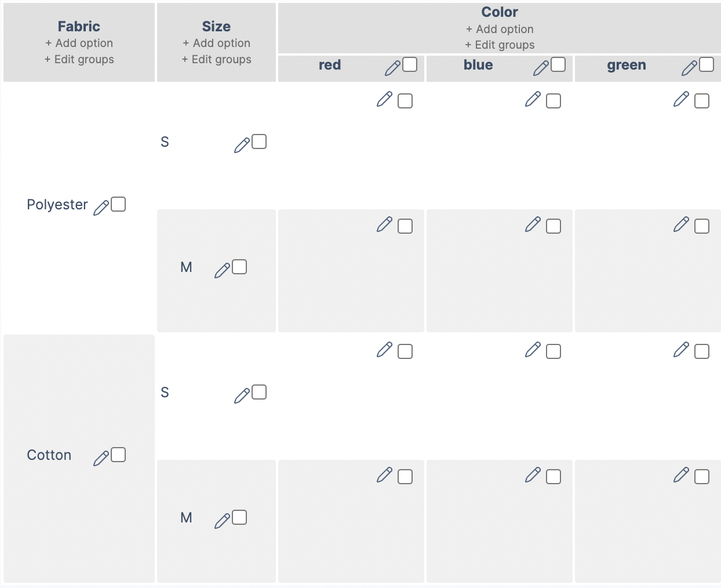Image resolution: width=721 pixels, height=588 pixels.
Task: Edit the blue color option
Action: pos(541,66)
